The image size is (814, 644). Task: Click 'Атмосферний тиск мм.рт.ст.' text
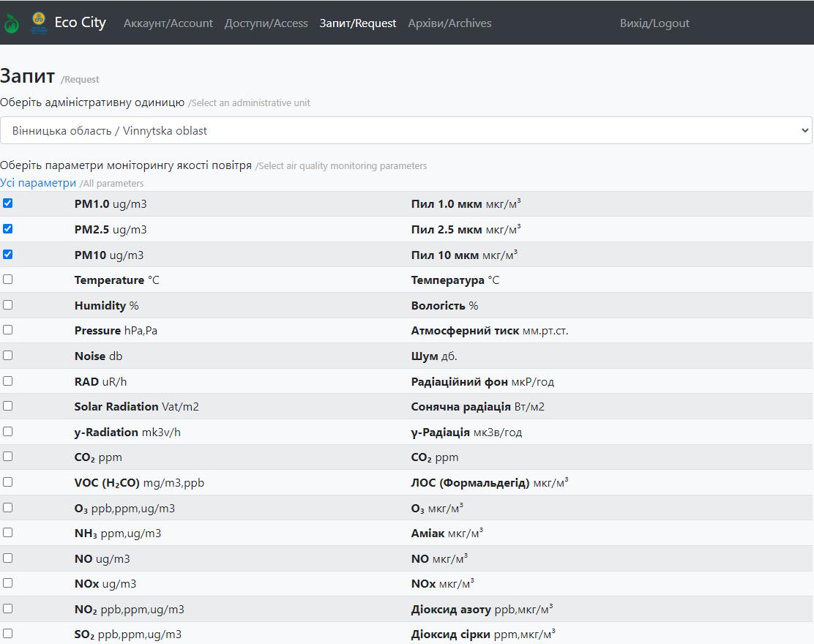click(x=490, y=331)
